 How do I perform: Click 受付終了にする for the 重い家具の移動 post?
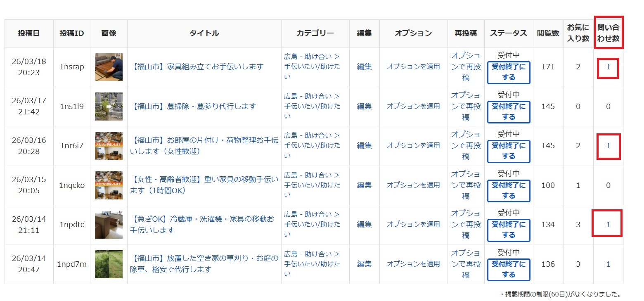click(x=509, y=191)
